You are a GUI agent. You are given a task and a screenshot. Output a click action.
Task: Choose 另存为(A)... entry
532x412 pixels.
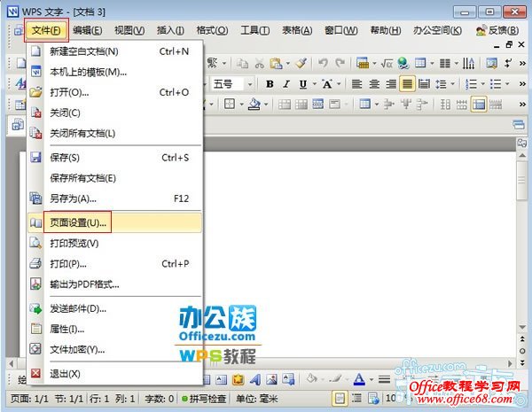click(115, 198)
